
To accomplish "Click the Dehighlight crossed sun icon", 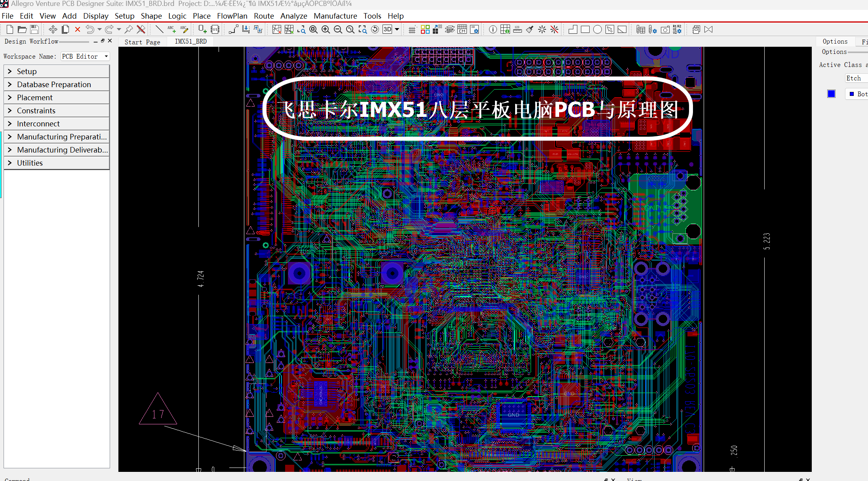I will 554,29.
